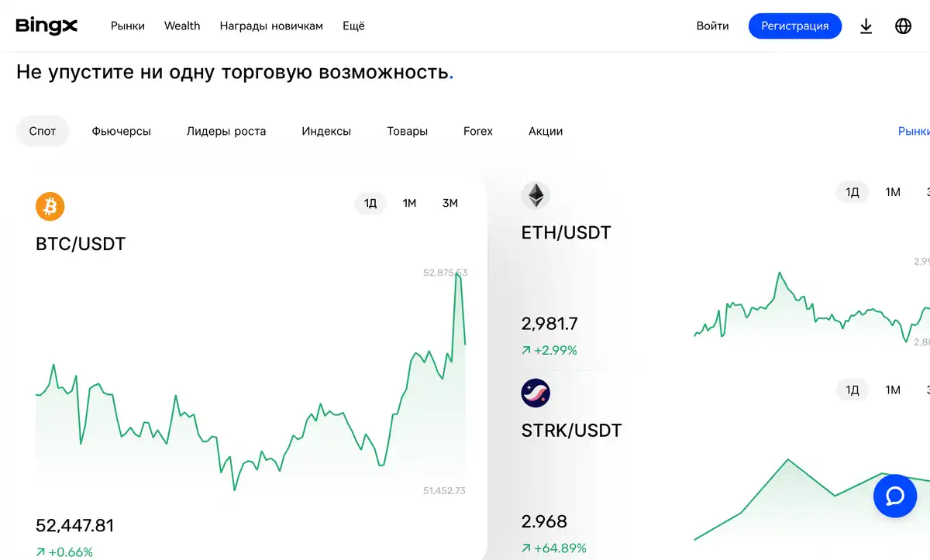Open the download app icon
The image size is (930, 560).
(866, 26)
